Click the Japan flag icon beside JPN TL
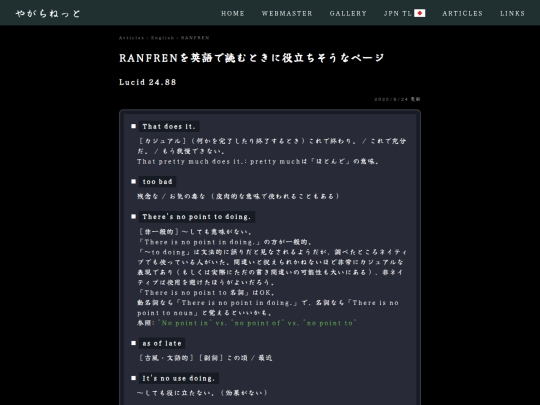The width and height of the screenshot is (540, 405). 419,13
